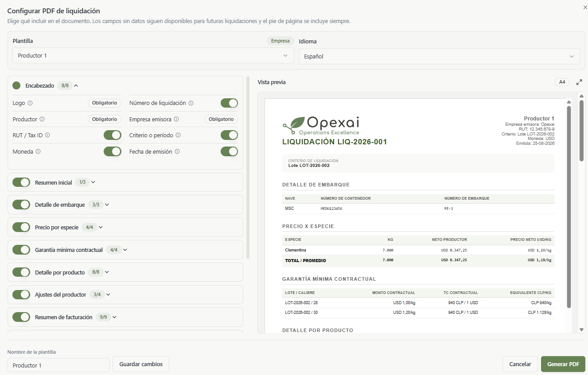Click the info icon next to Logo
This screenshot has width=588, height=375.
click(x=30, y=103)
